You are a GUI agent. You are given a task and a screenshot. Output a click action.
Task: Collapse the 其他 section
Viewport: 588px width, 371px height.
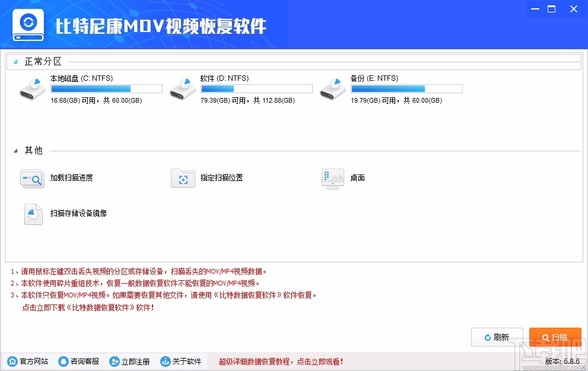(x=16, y=151)
